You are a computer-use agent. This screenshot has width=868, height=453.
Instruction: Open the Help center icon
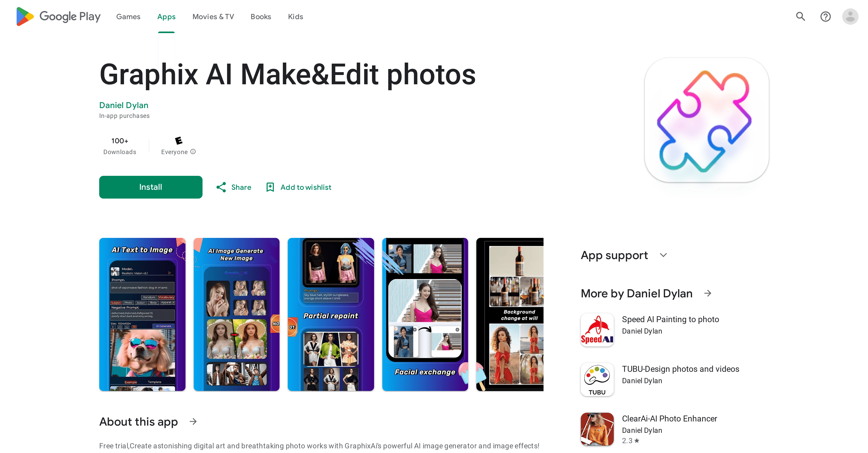[x=825, y=17]
